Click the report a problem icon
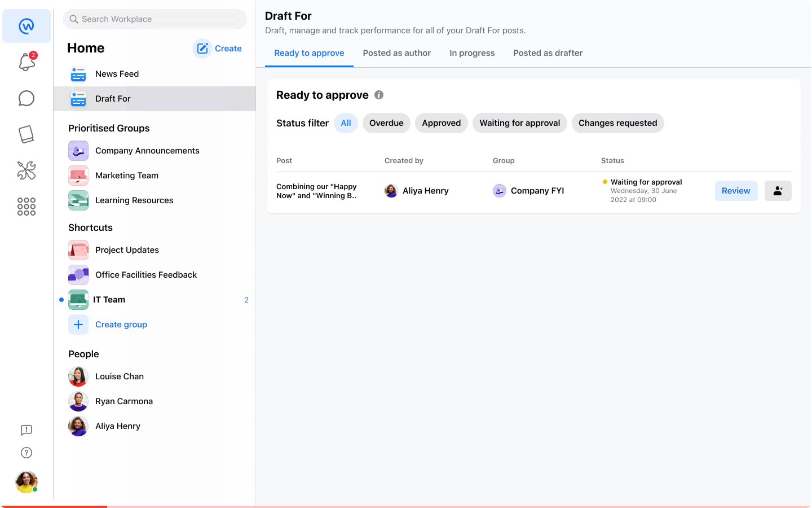 (x=26, y=430)
